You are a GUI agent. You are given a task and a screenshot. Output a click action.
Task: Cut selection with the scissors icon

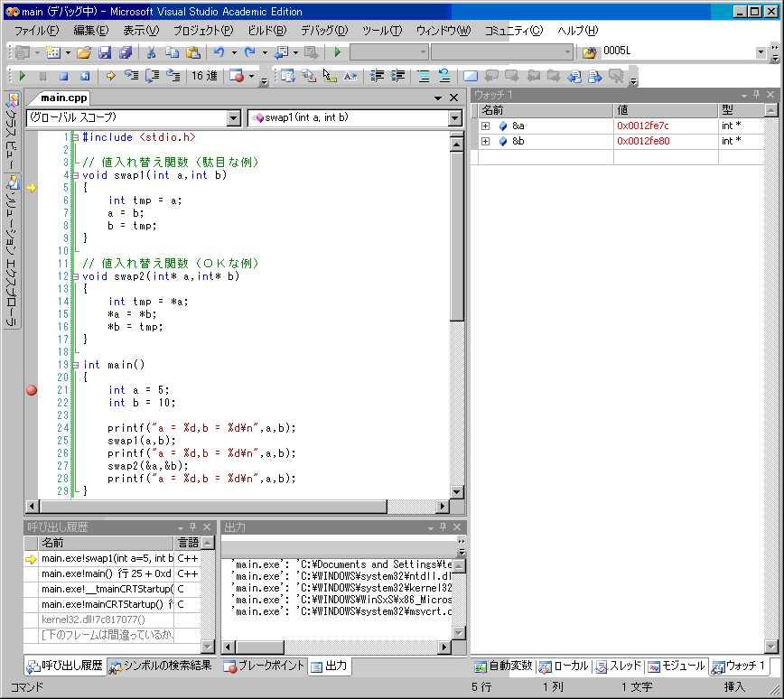152,52
